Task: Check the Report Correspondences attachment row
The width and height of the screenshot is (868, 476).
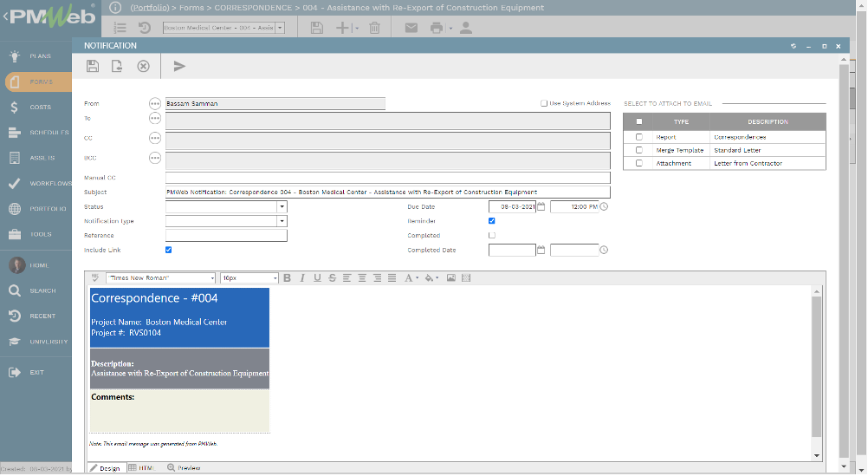Action: click(639, 137)
